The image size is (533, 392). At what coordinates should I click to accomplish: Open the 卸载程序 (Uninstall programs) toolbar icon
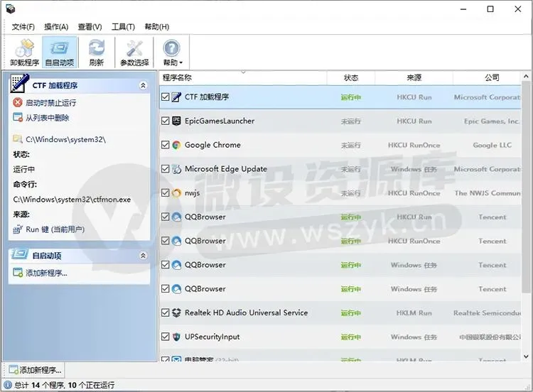[x=24, y=53]
